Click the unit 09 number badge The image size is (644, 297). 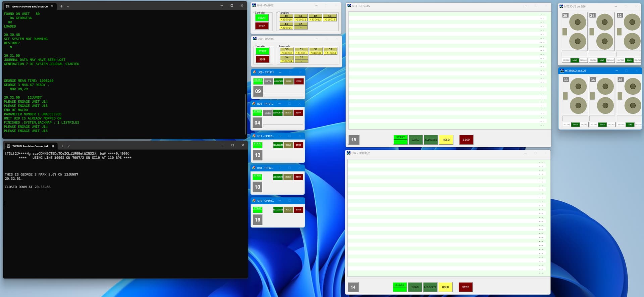click(x=258, y=91)
